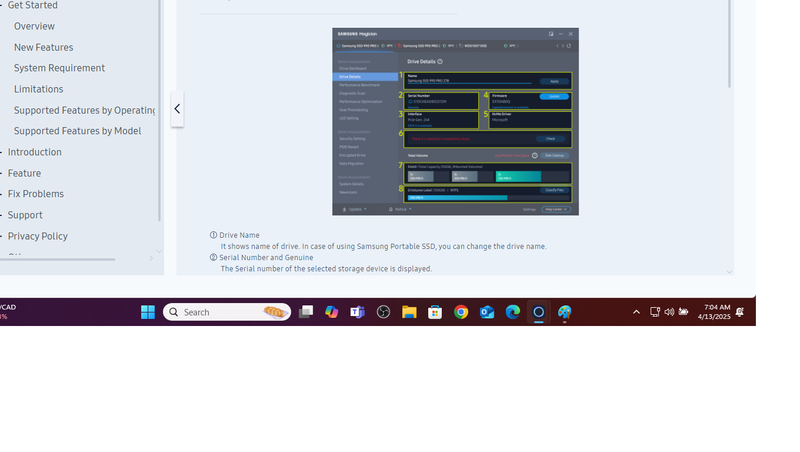Launch Google Chrome from taskbar
The width and height of the screenshot is (800, 452).
[x=461, y=312]
